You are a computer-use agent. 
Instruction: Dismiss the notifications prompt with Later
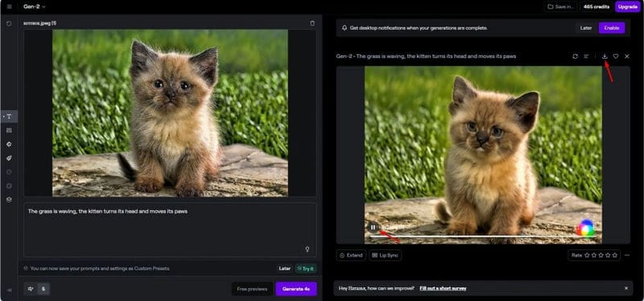(586, 28)
